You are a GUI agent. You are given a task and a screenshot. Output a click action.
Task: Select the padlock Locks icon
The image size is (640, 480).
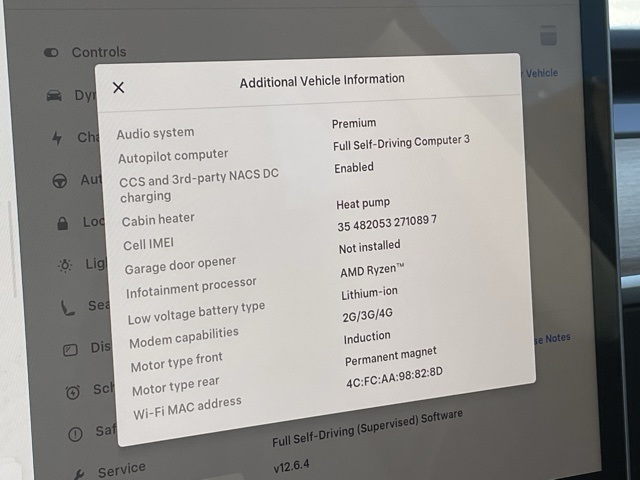coord(62,223)
